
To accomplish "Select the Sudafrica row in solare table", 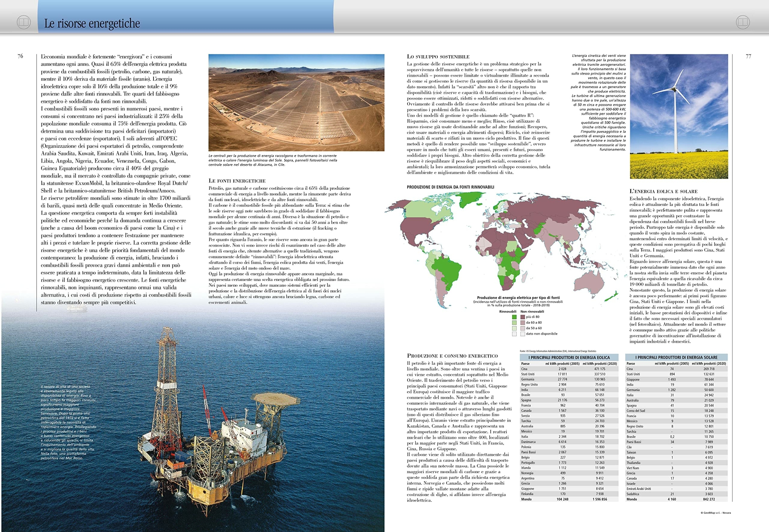I will click(676, 494).
